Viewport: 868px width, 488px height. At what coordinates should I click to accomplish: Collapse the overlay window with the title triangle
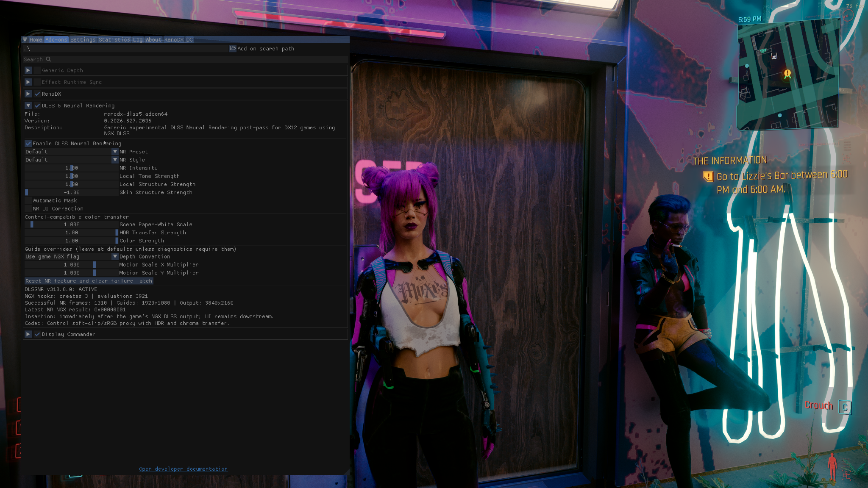click(25, 40)
